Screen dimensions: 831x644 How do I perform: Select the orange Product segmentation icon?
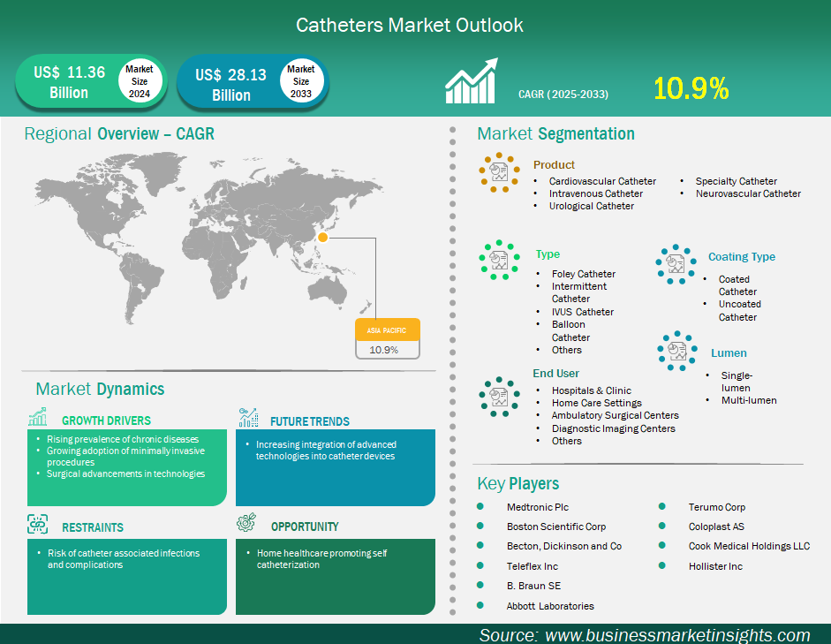(499, 171)
